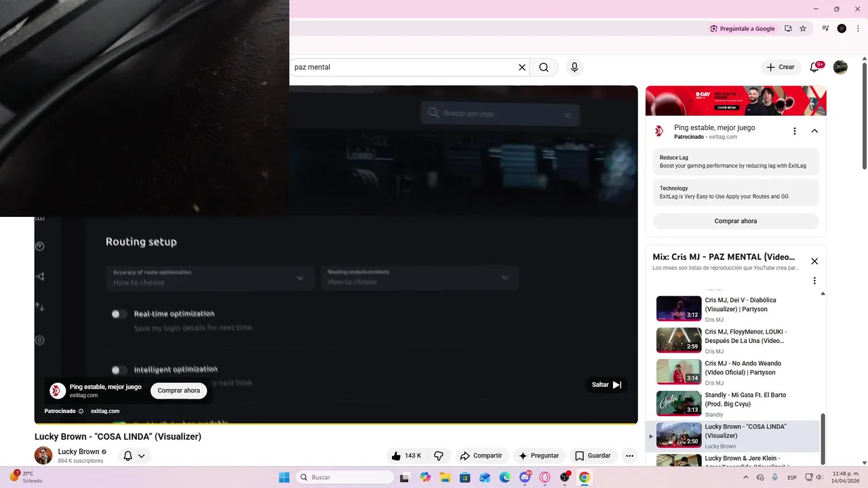Click Comprar ahora on the video ad overlay
Viewport: 868px width, 488px height.
point(178,390)
